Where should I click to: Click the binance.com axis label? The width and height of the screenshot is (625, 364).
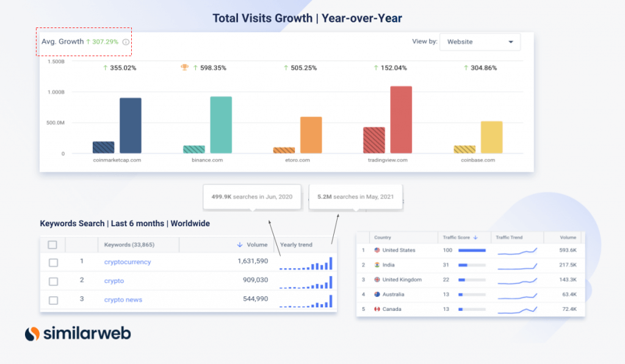point(208,160)
